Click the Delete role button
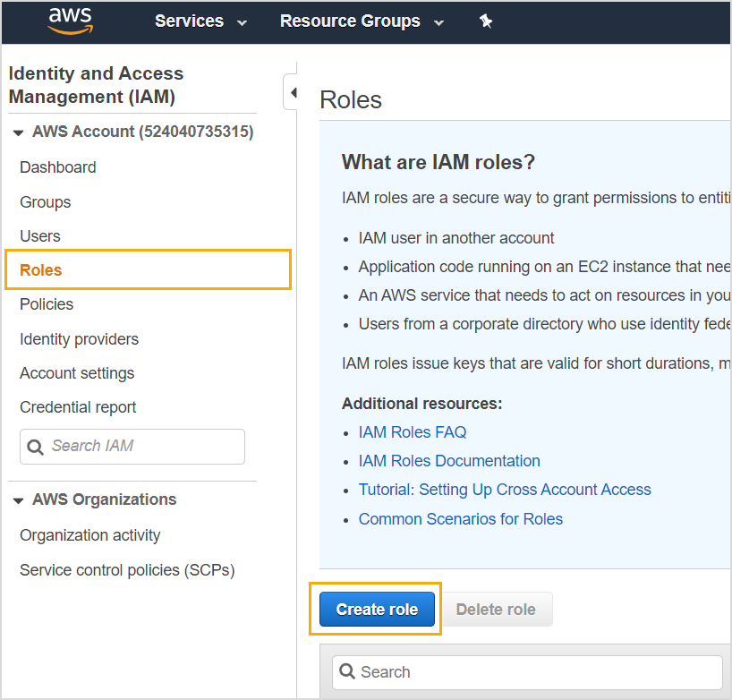 [x=496, y=609]
